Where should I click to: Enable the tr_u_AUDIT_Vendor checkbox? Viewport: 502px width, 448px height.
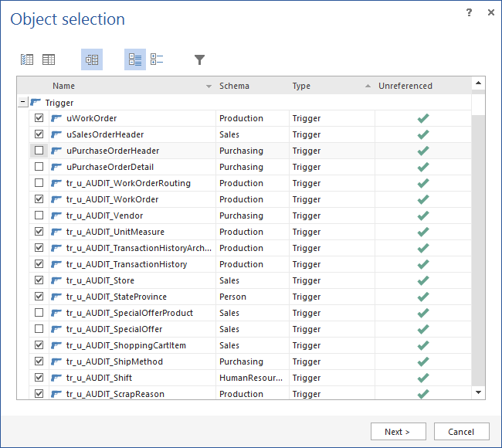[39, 216]
